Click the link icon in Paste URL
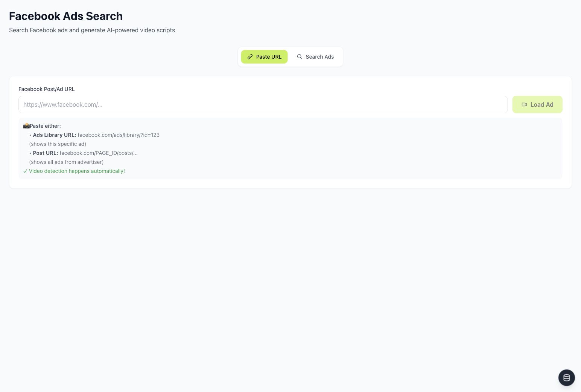The height and width of the screenshot is (392, 581). [250, 57]
